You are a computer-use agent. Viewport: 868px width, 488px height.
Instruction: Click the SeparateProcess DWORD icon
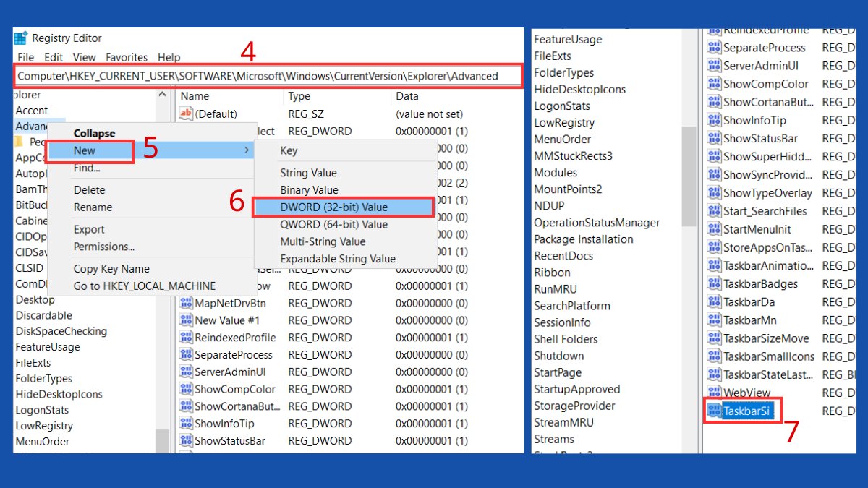(184, 354)
